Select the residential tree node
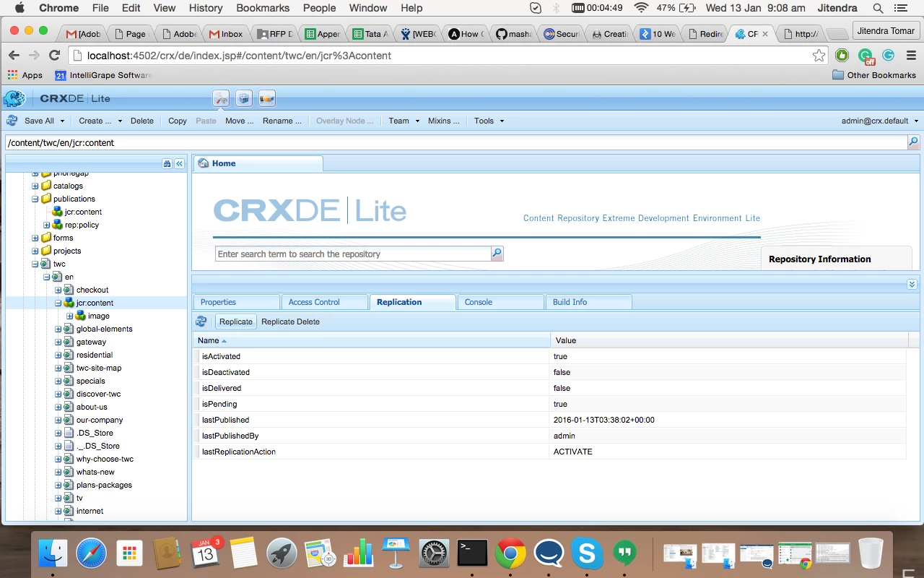 (x=95, y=355)
